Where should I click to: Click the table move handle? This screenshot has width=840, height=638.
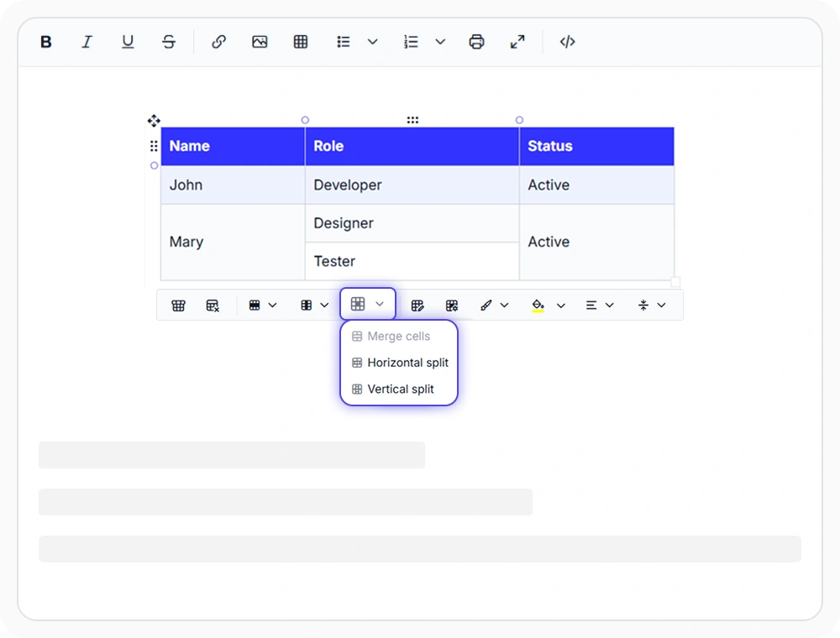pyautogui.click(x=154, y=120)
